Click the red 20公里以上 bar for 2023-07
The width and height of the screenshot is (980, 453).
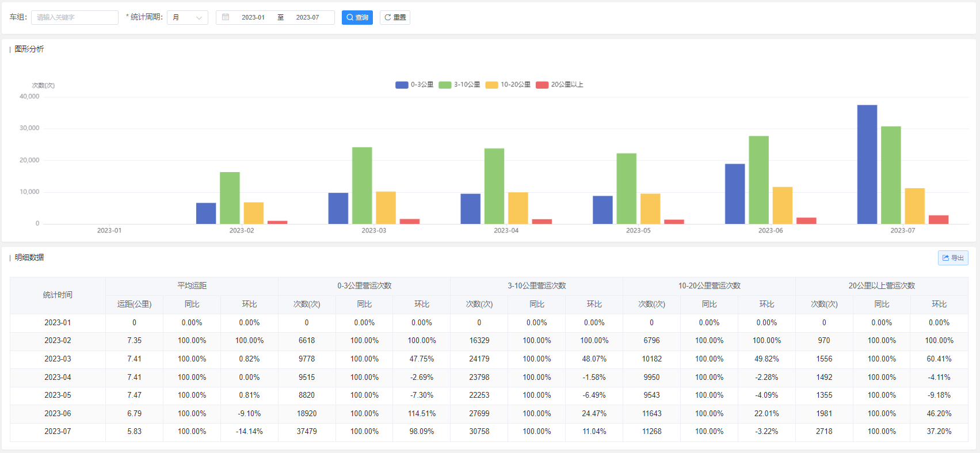[x=938, y=219]
